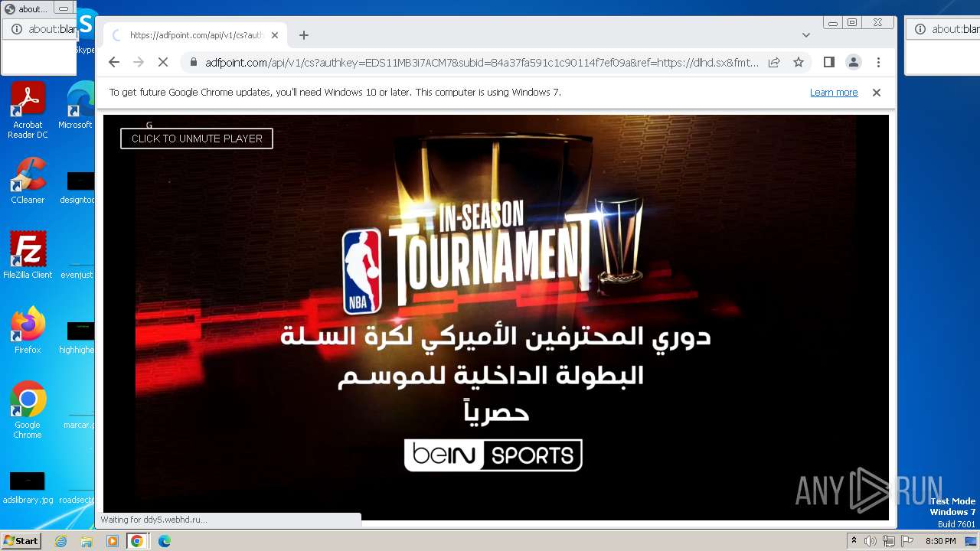
Task: Open CCleaner desktop shortcut
Action: click(28, 181)
